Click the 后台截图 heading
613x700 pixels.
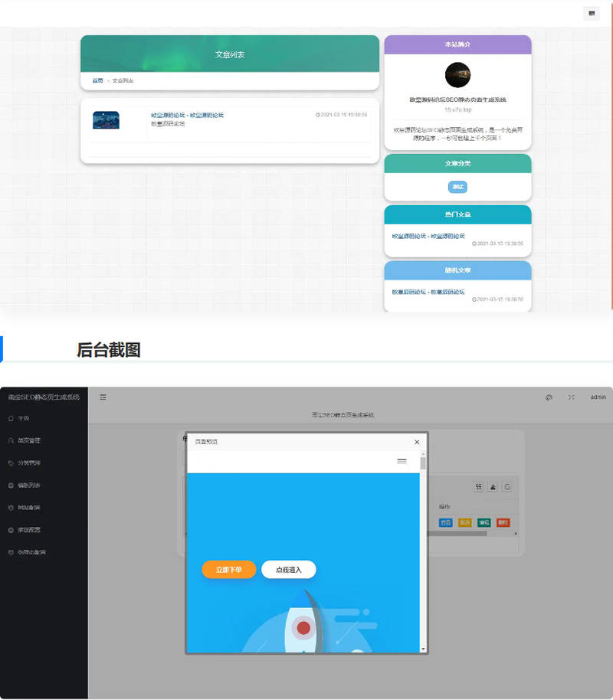click(109, 350)
